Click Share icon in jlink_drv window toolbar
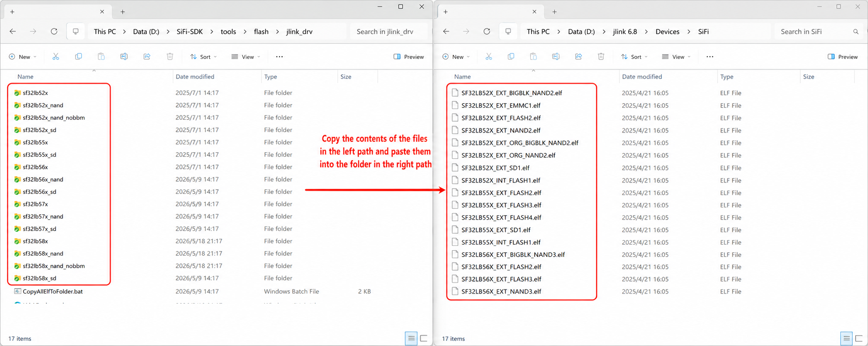This screenshot has width=868, height=346. pos(147,56)
